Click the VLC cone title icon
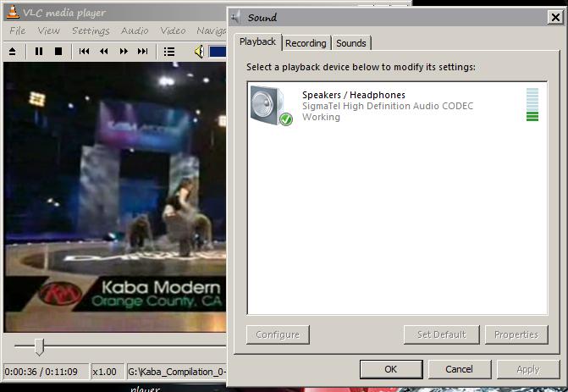This screenshot has width=568, height=392. pos(13,12)
